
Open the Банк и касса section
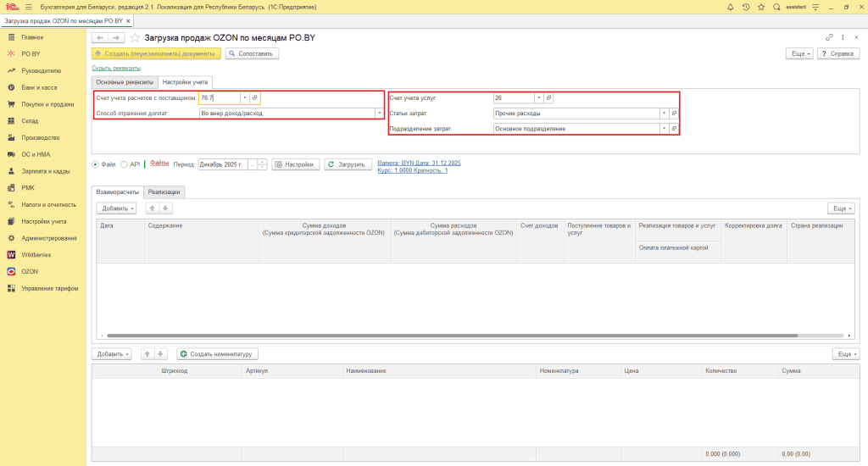(39, 87)
